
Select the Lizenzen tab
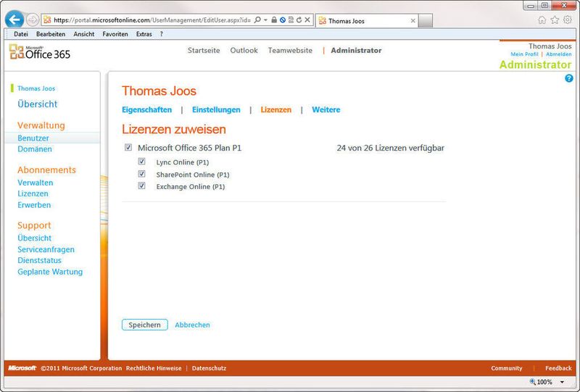(276, 110)
